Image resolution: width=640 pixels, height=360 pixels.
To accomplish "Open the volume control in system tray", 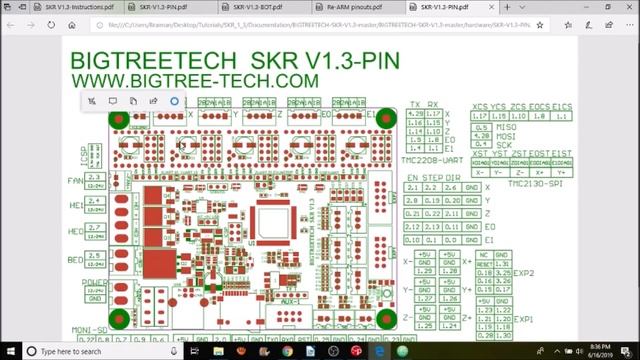I will click(579, 351).
